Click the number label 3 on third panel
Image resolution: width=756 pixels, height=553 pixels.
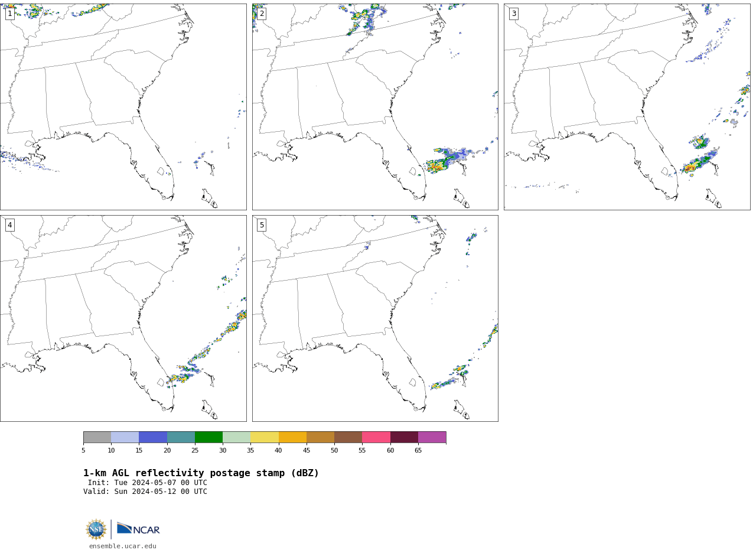tap(513, 14)
